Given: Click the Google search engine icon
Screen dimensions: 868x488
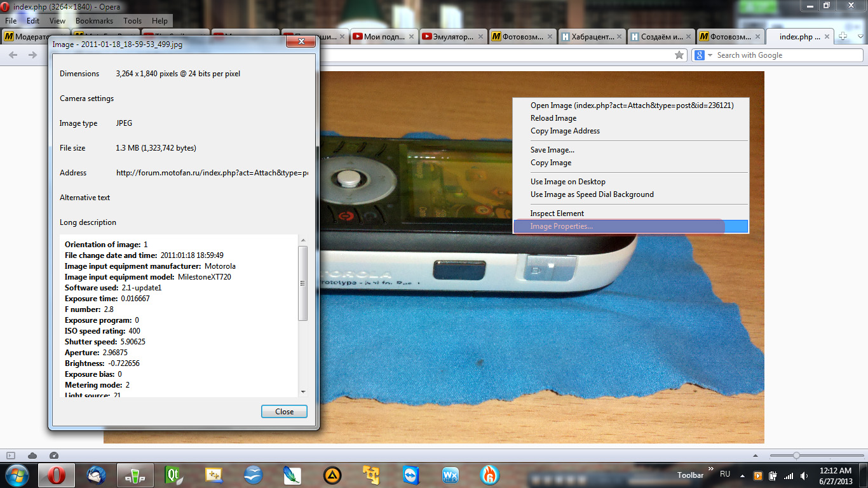Looking at the screenshot, I should 699,55.
